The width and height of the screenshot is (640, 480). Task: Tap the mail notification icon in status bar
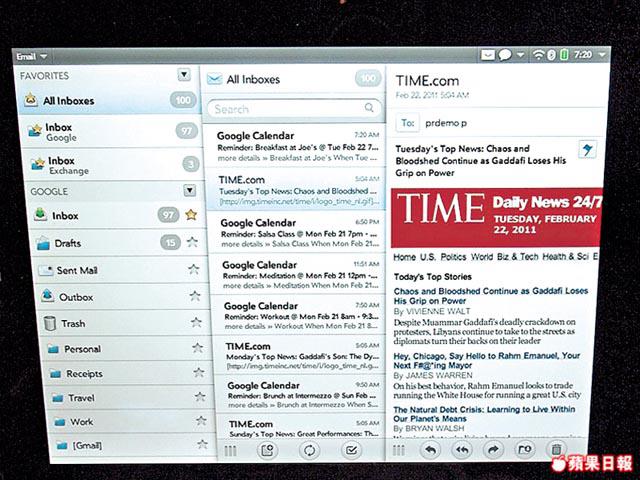[x=488, y=55]
